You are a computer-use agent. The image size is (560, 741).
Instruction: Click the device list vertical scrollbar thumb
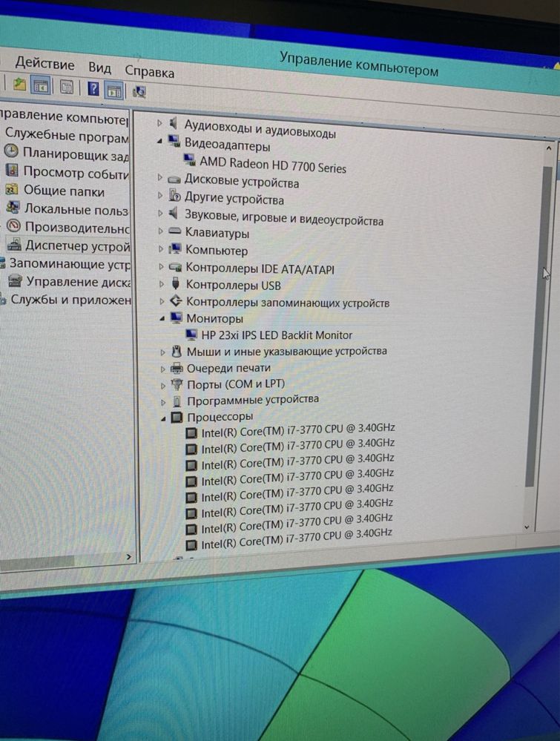pos(538,326)
